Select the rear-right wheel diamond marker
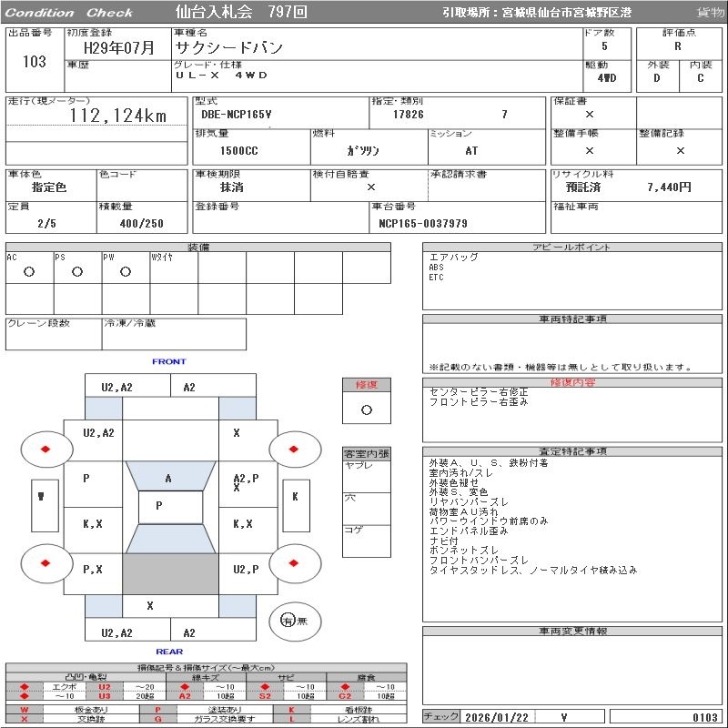This screenshot has width=728, height=728. (x=295, y=563)
